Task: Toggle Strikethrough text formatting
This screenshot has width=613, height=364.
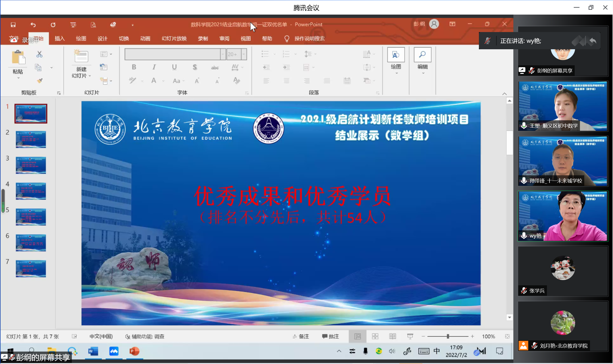Action: 215,67
